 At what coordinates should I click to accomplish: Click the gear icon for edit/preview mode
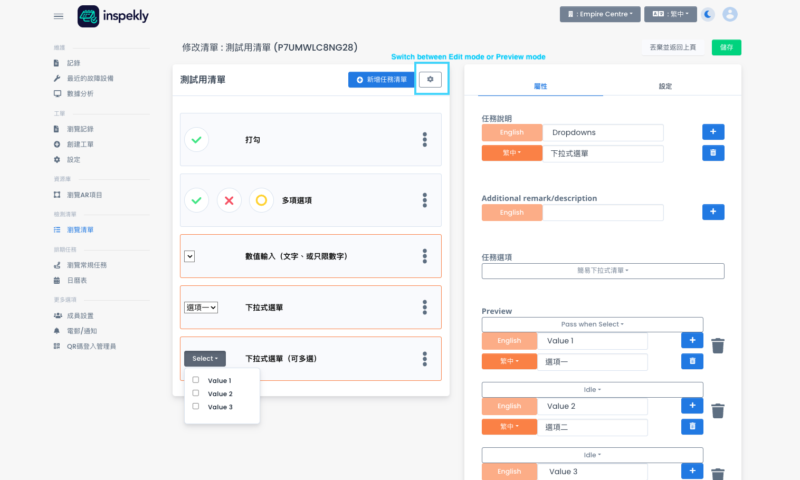tap(430, 79)
